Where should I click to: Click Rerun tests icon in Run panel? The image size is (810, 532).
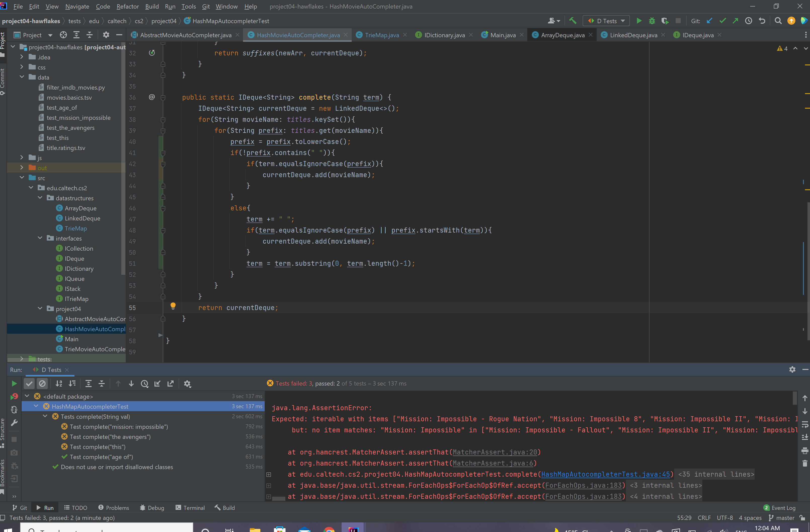click(x=14, y=384)
